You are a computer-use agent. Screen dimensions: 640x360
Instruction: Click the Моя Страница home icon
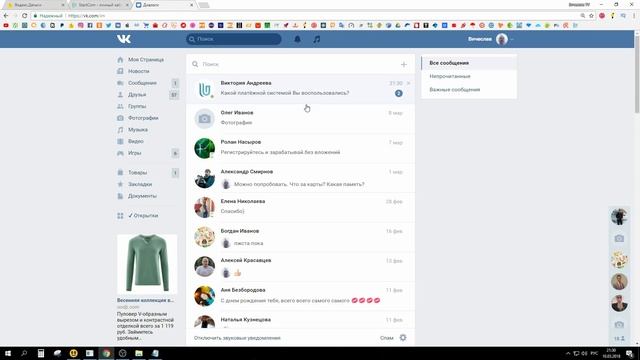pyautogui.click(x=120, y=60)
